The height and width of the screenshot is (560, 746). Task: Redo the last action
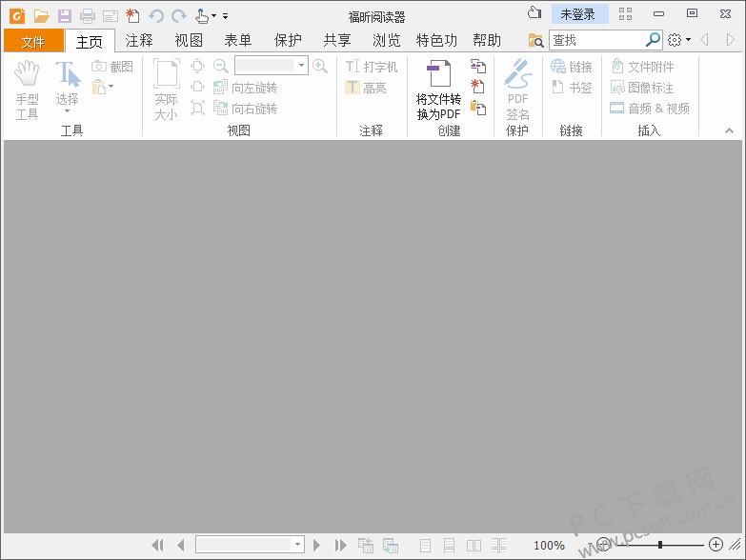click(x=179, y=16)
